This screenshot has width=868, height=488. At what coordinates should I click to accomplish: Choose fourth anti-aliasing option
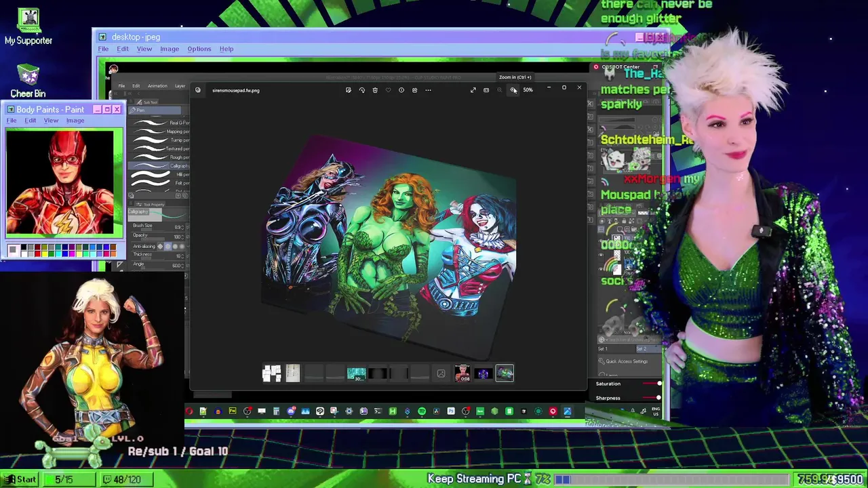click(x=182, y=247)
